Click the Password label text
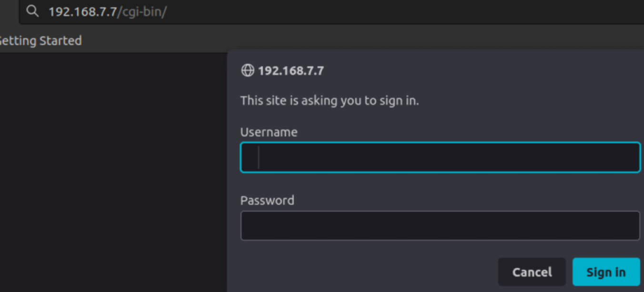The height and width of the screenshot is (292, 644). coord(267,200)
